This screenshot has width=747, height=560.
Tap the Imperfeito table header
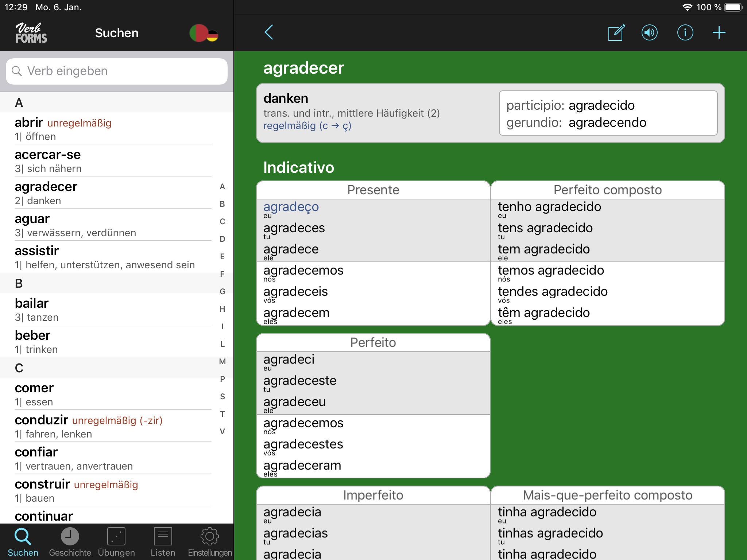coord(373,495)
